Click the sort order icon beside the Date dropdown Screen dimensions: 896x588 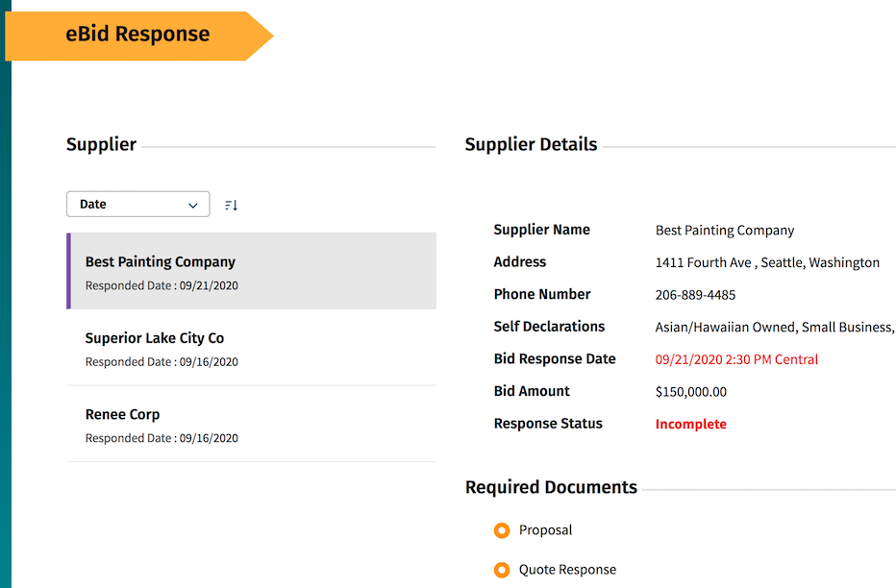click(x=231, y=204)
